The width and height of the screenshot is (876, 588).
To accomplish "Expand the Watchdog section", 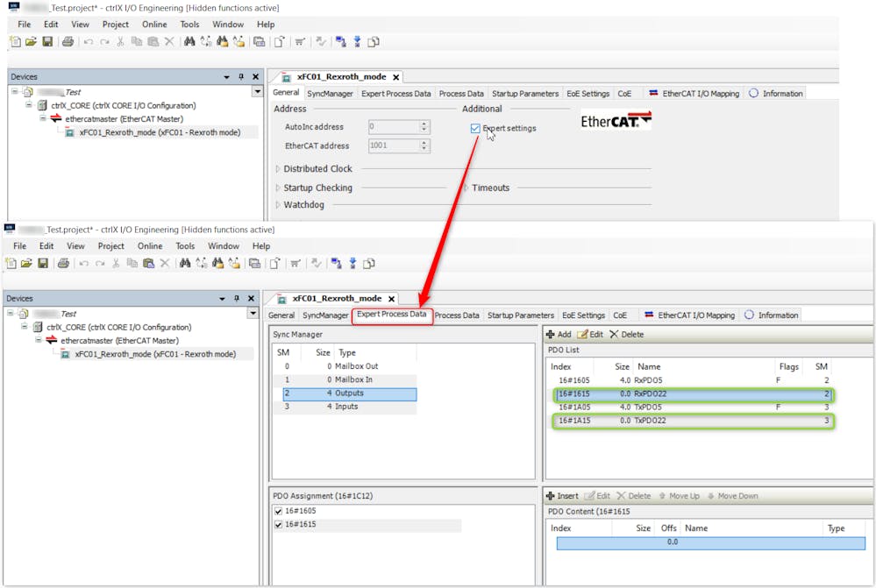I will tap(279, 205).
